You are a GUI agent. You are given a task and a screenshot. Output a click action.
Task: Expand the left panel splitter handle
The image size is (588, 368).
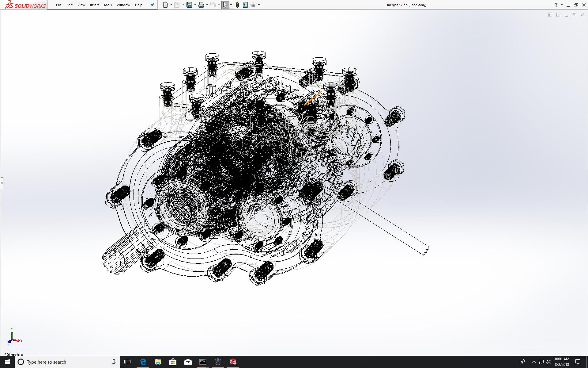(x=2, y=183)
